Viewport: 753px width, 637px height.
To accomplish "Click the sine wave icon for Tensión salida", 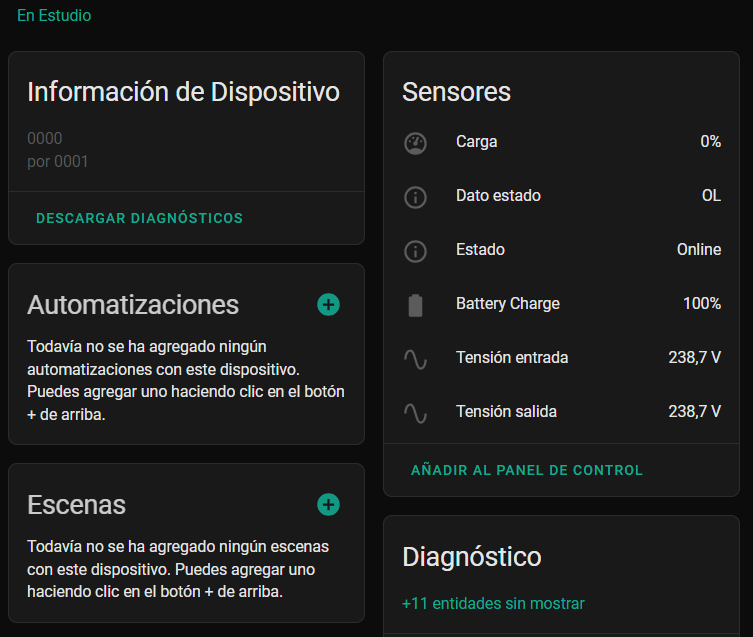I will [x=415, y=412].
